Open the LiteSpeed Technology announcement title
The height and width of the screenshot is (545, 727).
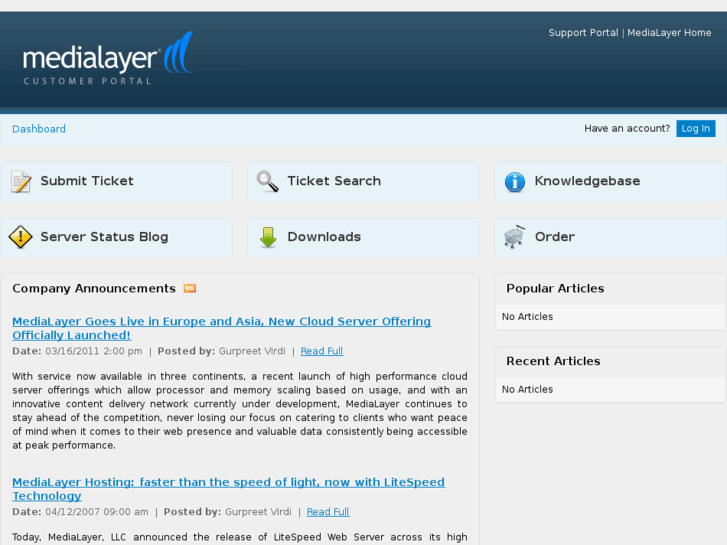tap(229, 489)
